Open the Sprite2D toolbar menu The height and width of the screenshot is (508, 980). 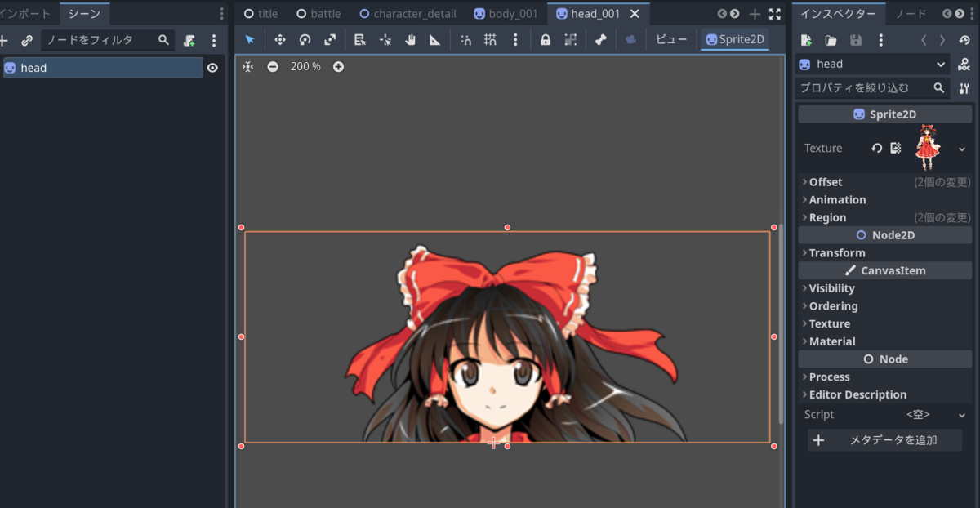pyautogui.click(x=735, y=39)
